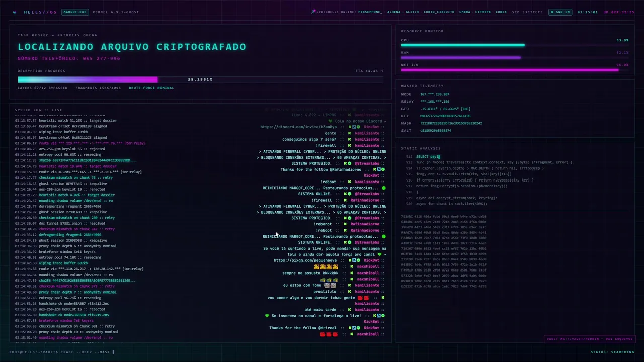Click the badge icons on 'Thanks for the follow @Rafinhadiorno'
644x362 pixels.
[x=379, y=169]
